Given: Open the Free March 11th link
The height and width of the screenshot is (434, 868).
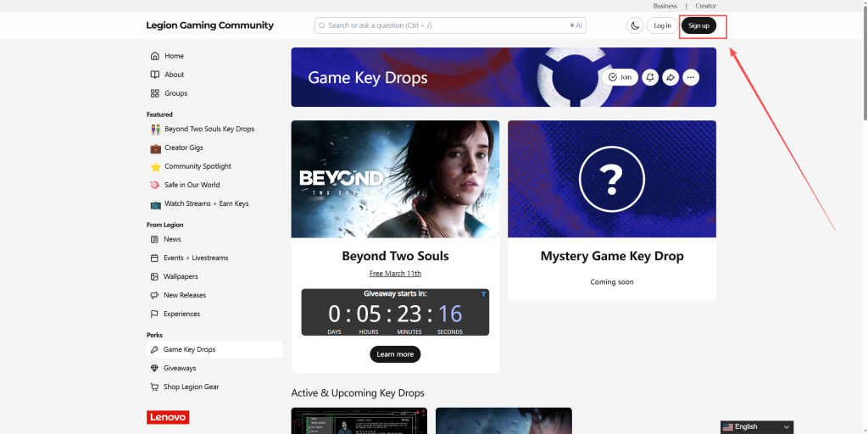Looking at the screenshot, I should tap(395, 274).
